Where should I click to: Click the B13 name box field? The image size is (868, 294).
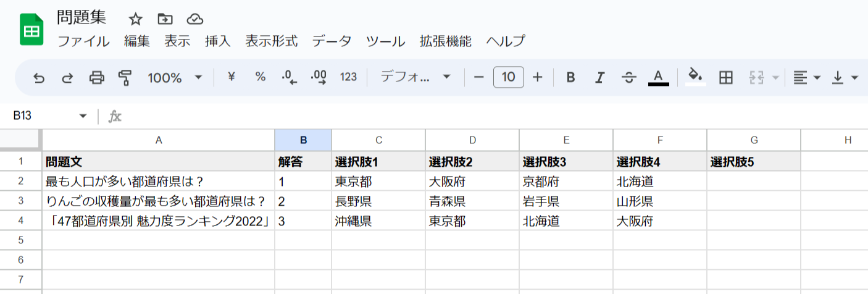[43, 116]
